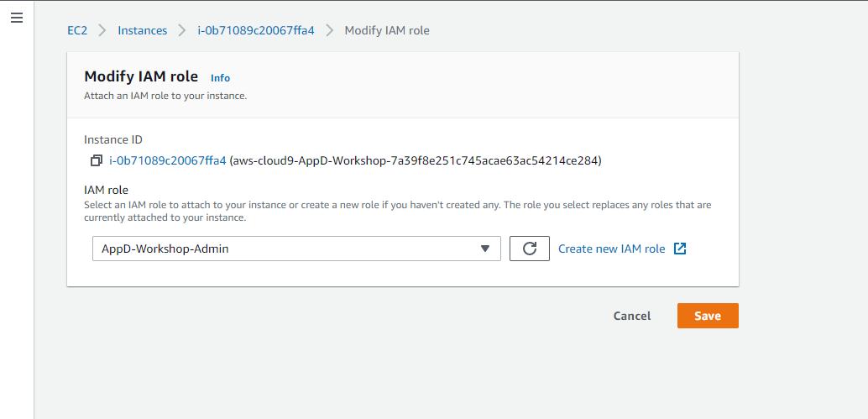Go to the EC2 breadcrumb
Screen dimensions: 868x419
[x=78, y=30]
